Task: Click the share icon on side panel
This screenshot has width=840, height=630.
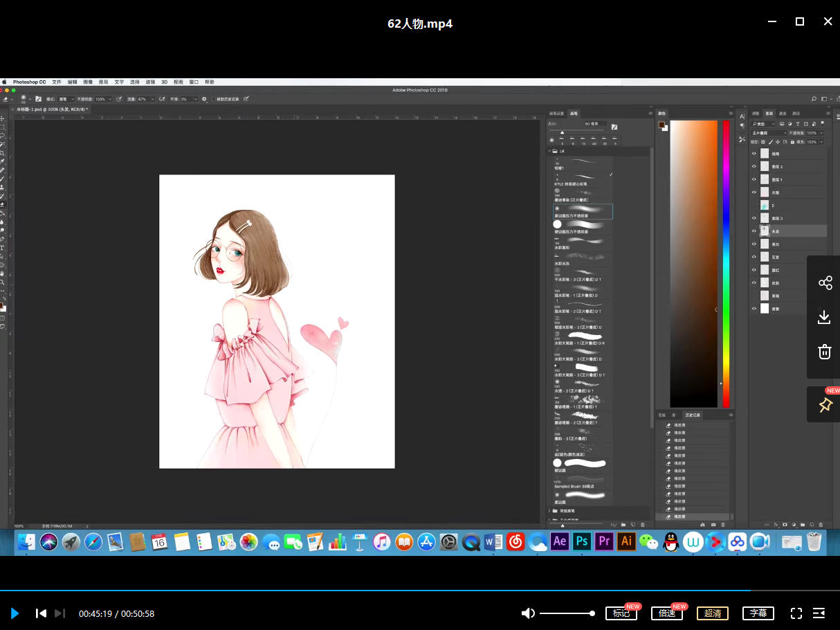Action: point(825,282)
